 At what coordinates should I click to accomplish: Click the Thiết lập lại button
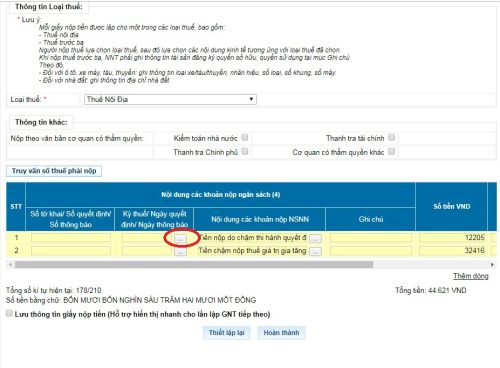(226, 333)
